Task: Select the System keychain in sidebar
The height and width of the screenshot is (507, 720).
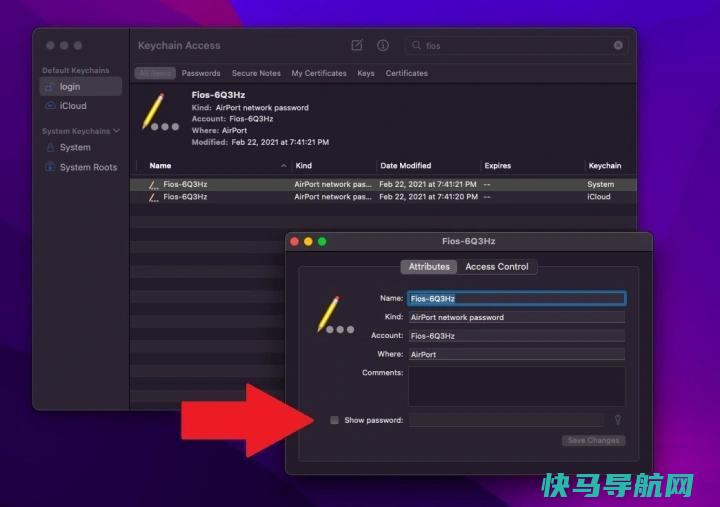Action: [81, 147]
